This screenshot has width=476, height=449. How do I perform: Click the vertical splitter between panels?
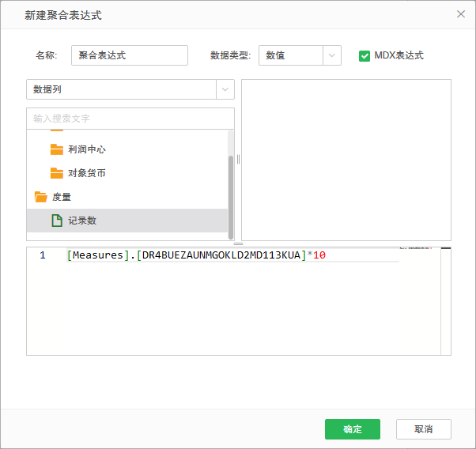(x=238, y=159)
